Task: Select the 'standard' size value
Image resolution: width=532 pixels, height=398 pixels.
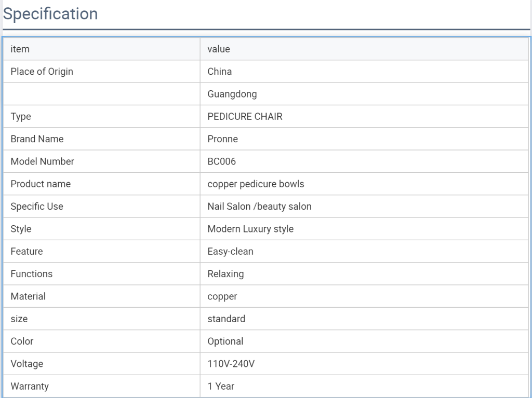Action: (227, 319)
